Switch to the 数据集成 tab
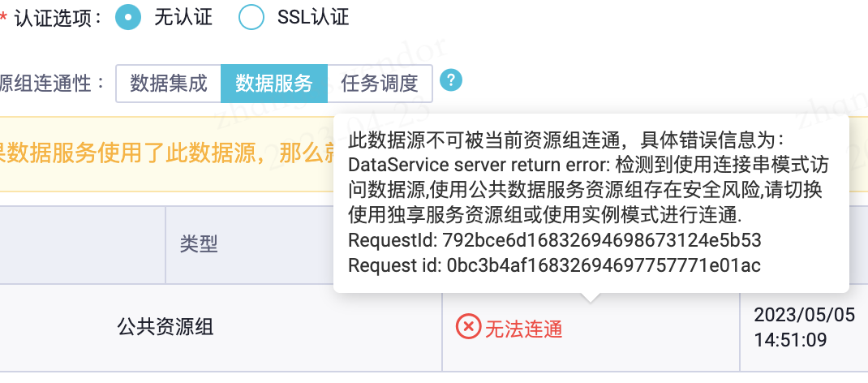Viewport: 868px width, 383px height. [169, 83]
